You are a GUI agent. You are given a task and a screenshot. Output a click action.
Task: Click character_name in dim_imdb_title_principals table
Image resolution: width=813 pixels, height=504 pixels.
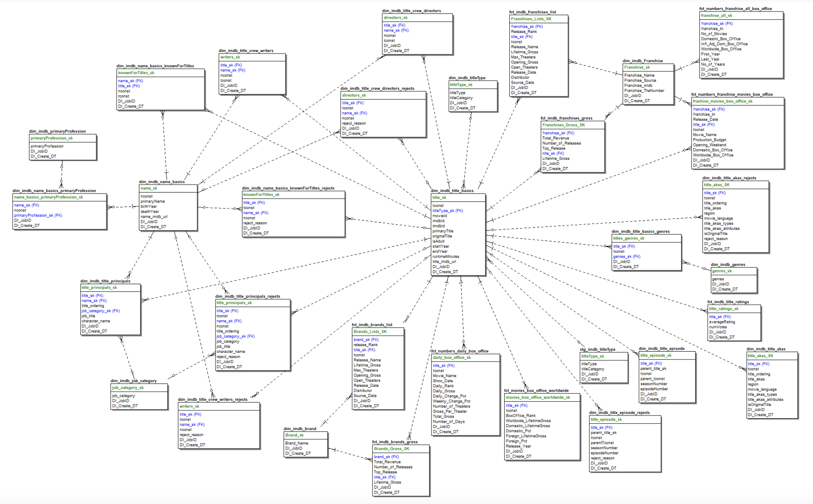[x=96, y=321]
